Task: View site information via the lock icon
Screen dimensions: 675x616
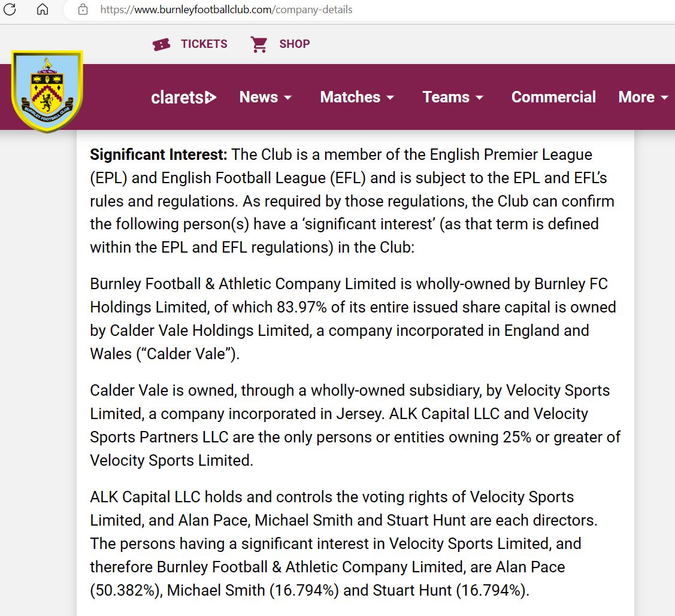Action: (x=83, y=10)
